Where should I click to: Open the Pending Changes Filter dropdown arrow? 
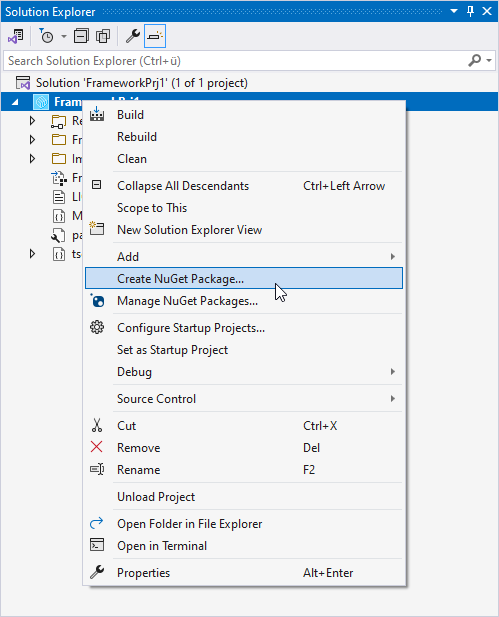pos(64,37)
